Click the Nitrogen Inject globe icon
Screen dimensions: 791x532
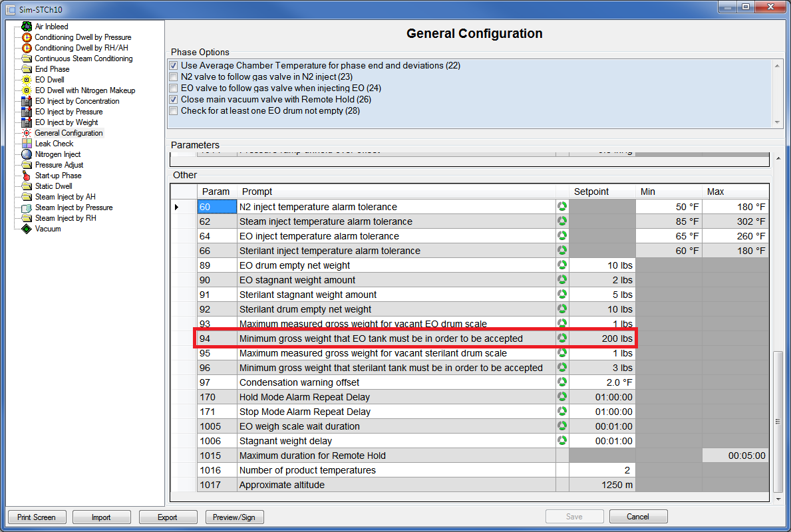(27, 154)
